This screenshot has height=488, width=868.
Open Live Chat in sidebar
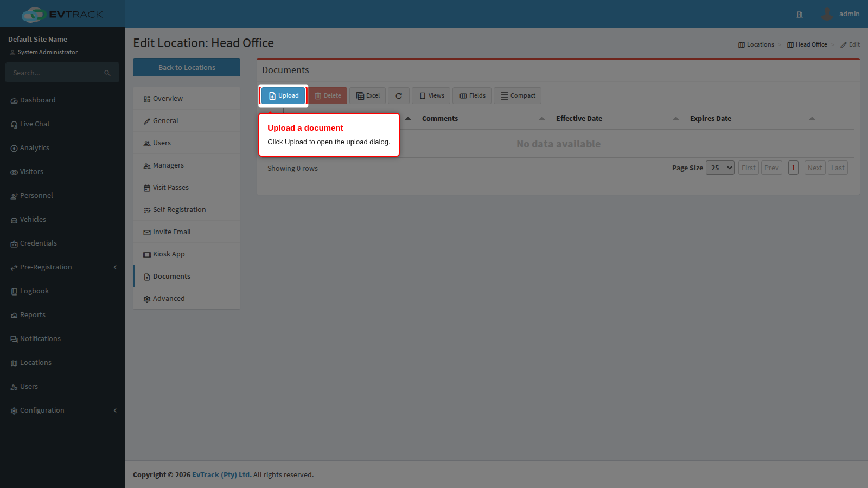(62, 124)
